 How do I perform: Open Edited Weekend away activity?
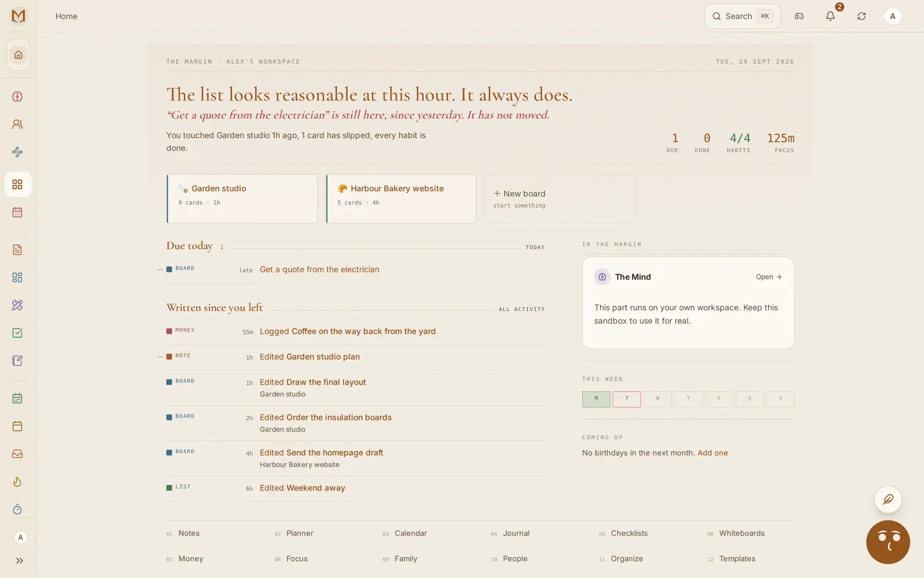[x=303, y=488]
